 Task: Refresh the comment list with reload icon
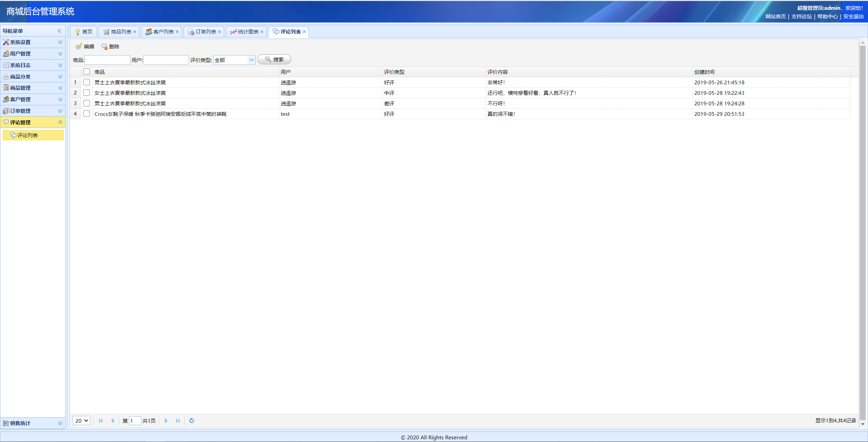192,421
